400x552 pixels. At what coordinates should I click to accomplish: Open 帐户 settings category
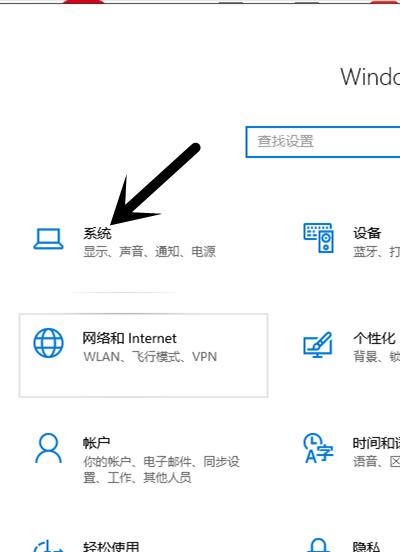click(x=96, y=443)
